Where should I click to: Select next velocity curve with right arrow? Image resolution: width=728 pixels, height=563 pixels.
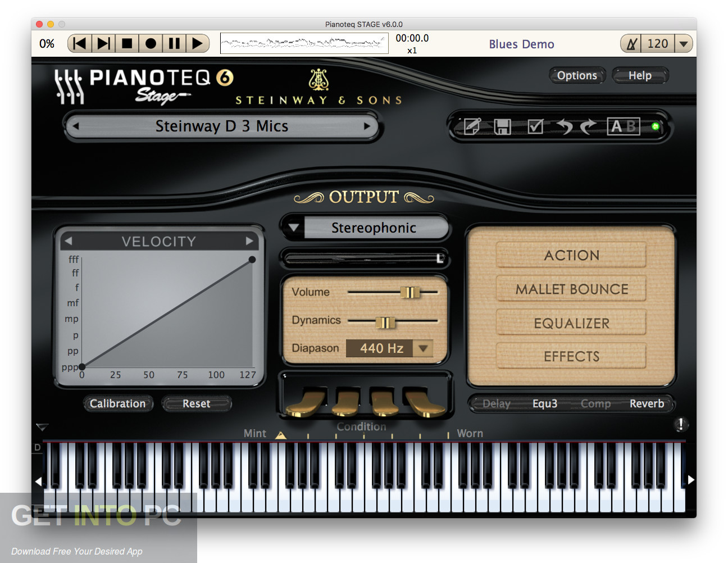(249, 241)
